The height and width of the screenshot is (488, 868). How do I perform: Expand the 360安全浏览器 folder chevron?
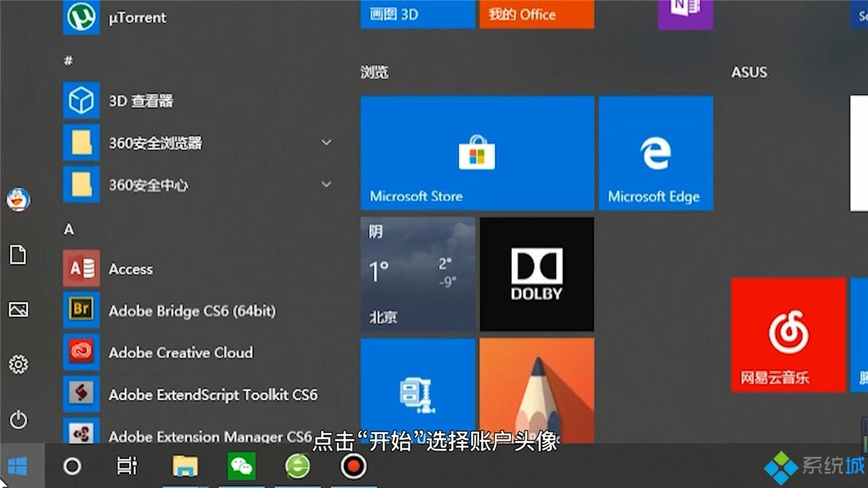point(326,142)
